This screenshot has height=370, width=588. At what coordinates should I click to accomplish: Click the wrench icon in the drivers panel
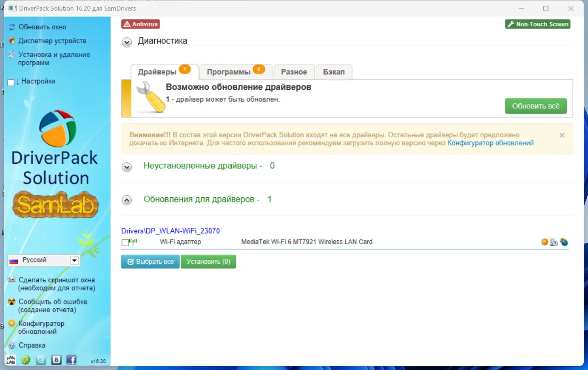click(x=151, y=97)
